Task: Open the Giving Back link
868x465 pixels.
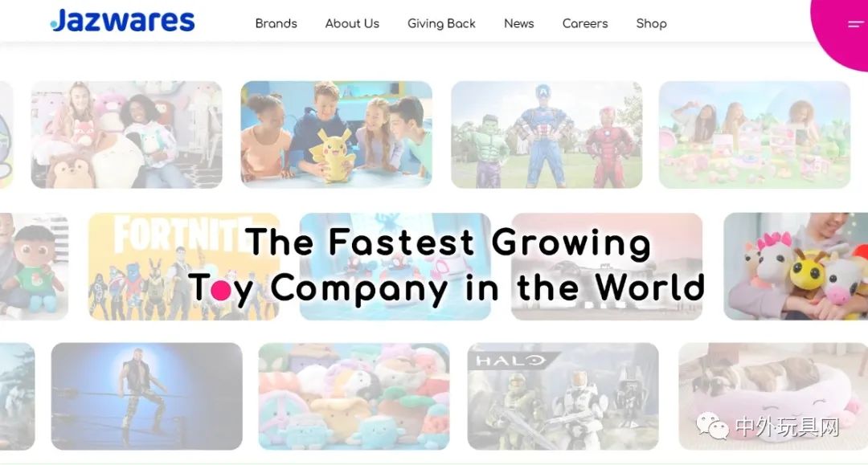Action: click(441, 24)
